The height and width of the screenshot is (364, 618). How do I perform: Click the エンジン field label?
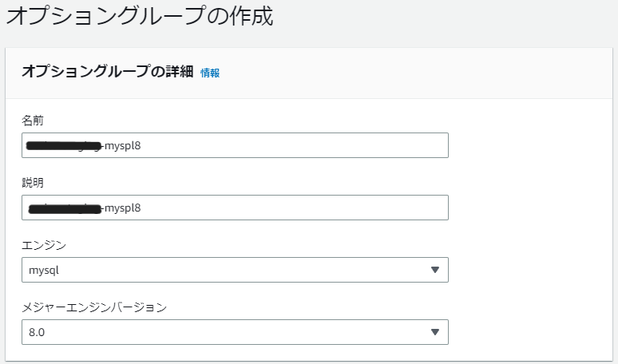click(44, 245)
